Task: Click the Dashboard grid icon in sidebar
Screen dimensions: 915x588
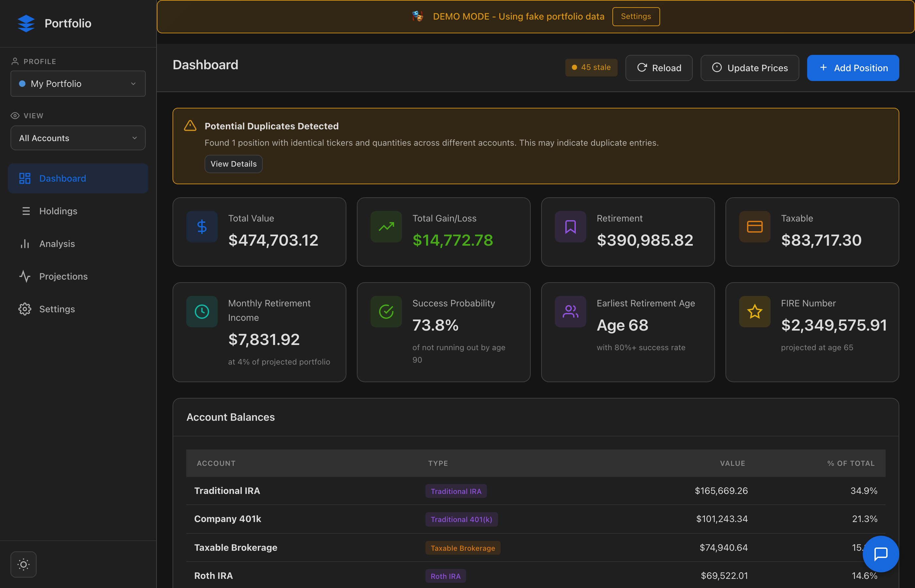Action: [x=25, y=178]
